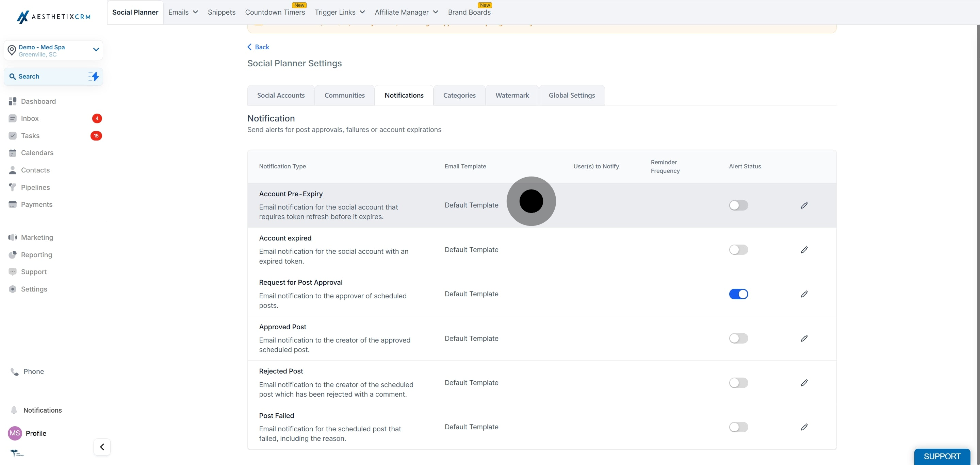Open the Global Settings tab
Viewport: 980px width, 465px height.
click(571, 96)
